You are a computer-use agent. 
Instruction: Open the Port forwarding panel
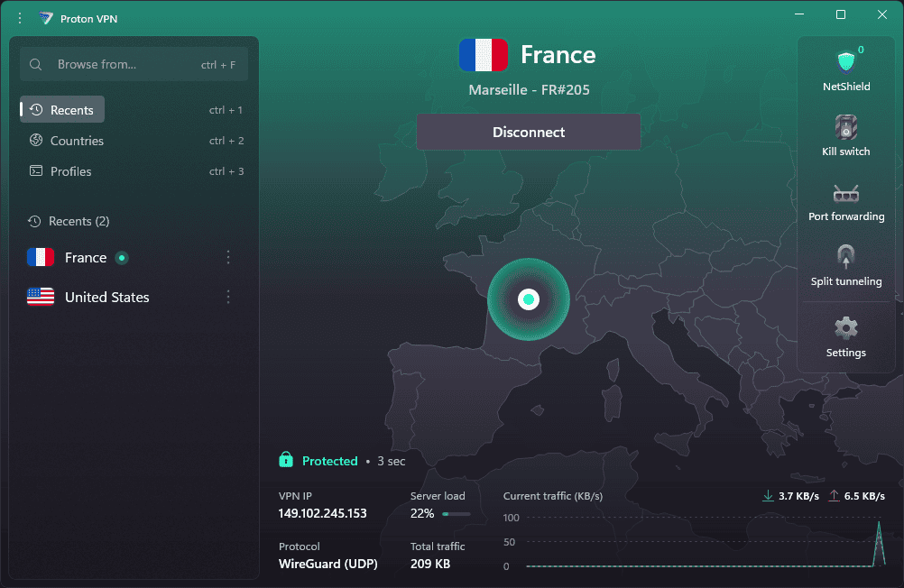pos(845,194)
